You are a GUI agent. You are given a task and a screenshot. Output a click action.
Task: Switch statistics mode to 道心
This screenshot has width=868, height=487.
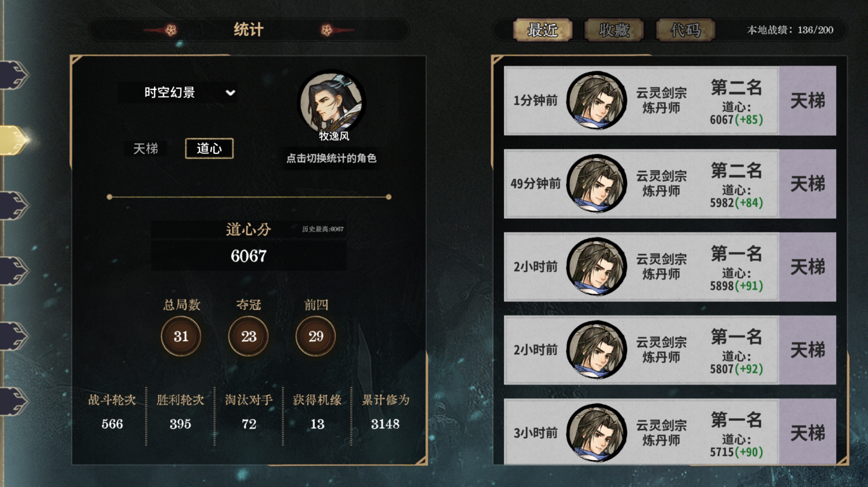coord(209,149)
